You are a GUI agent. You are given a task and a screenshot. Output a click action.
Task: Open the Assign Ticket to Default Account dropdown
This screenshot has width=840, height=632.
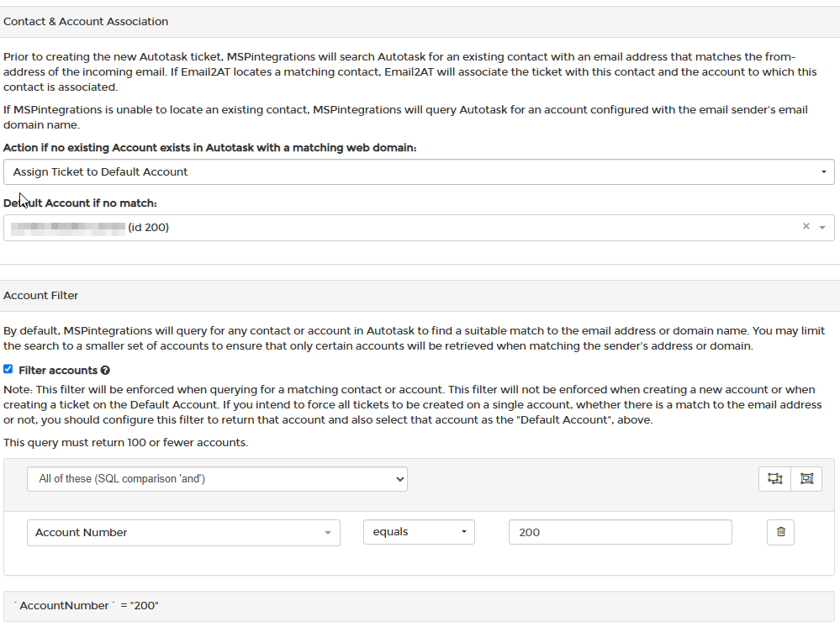419,172
